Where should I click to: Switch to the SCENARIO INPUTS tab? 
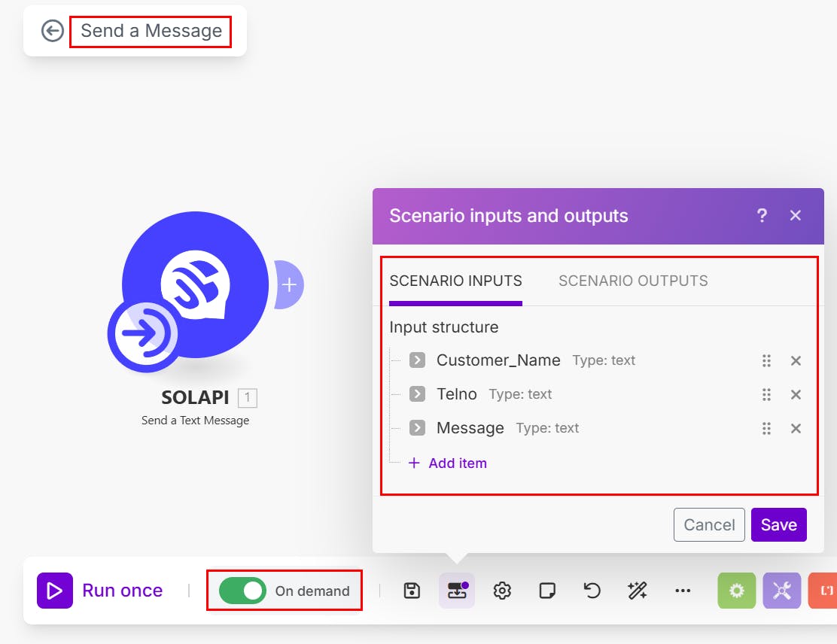click(456, 281)
